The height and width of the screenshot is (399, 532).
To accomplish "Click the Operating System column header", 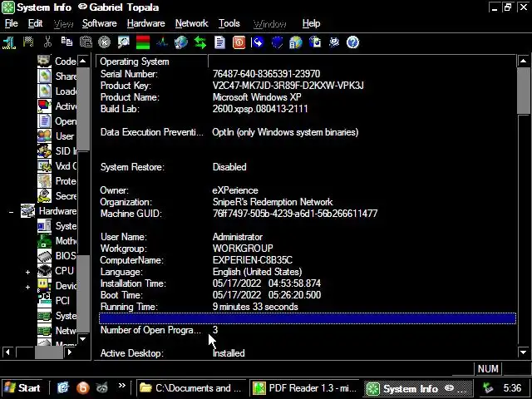I will 152,62.
